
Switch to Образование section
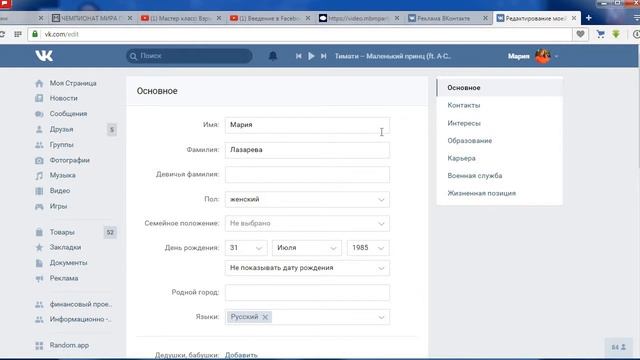click(469, 140)
